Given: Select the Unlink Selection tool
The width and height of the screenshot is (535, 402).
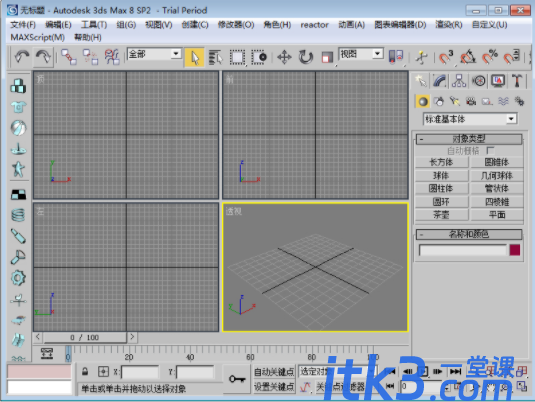Looking at the screenshot, I should (90, 57).
